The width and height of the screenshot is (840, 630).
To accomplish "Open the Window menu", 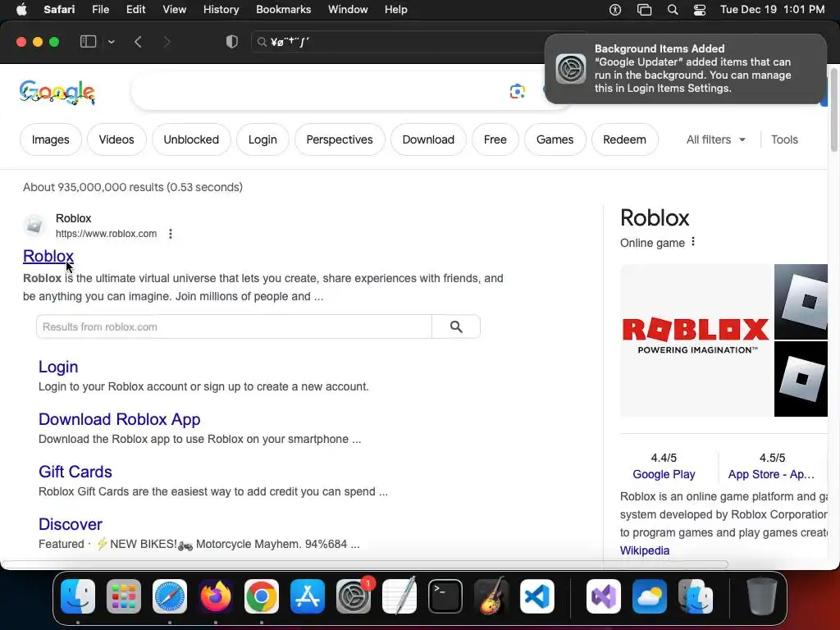I will tap(348, 10).
